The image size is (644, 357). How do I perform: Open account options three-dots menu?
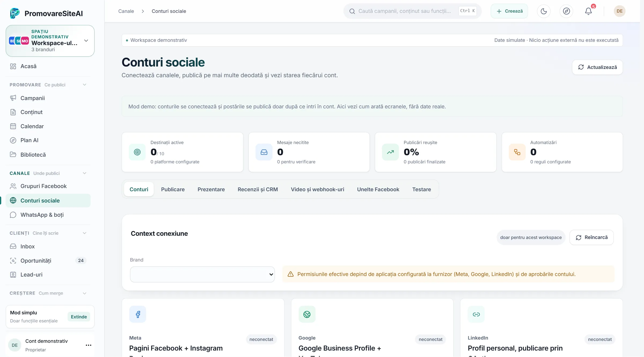coord(89,345)
